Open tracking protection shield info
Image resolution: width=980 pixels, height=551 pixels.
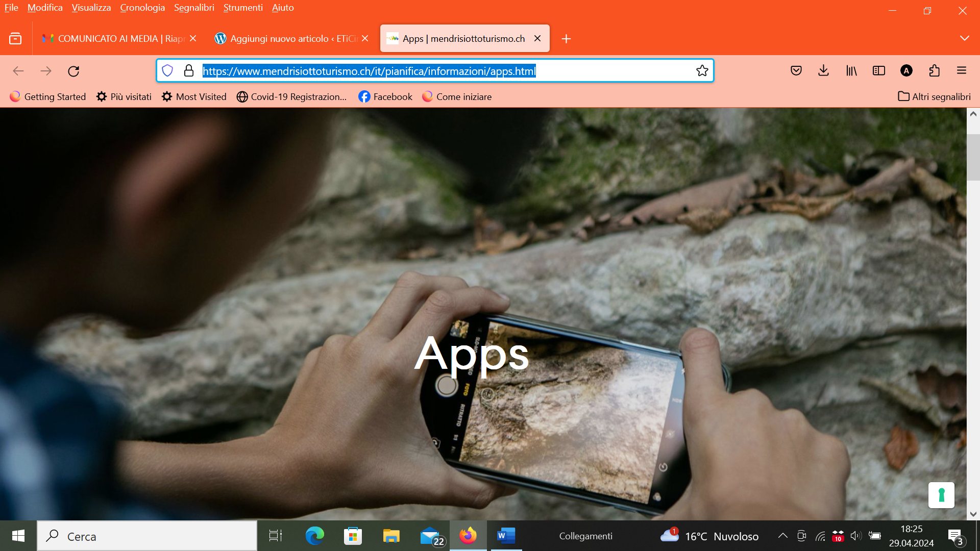pyautogui.click(x=167, y=70)
